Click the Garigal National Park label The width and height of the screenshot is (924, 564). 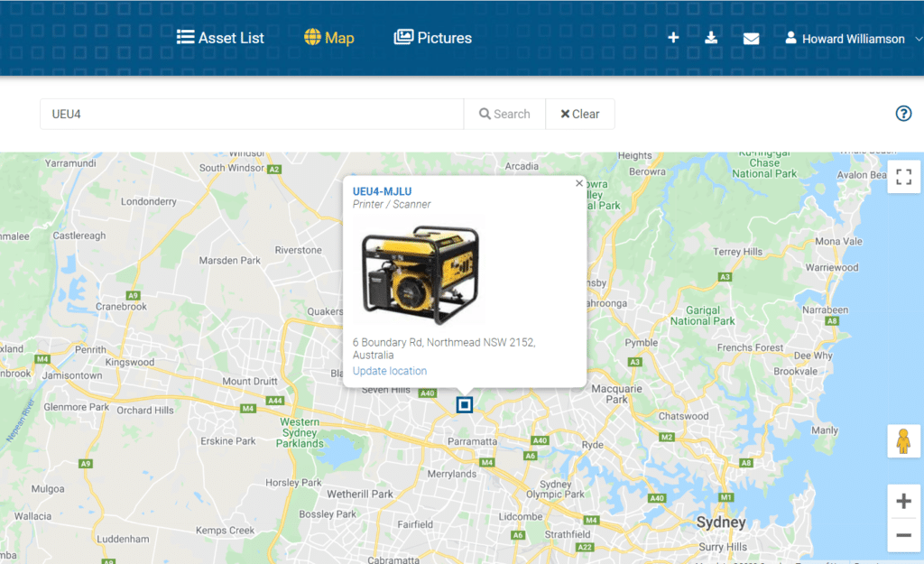tap(702, 315)
